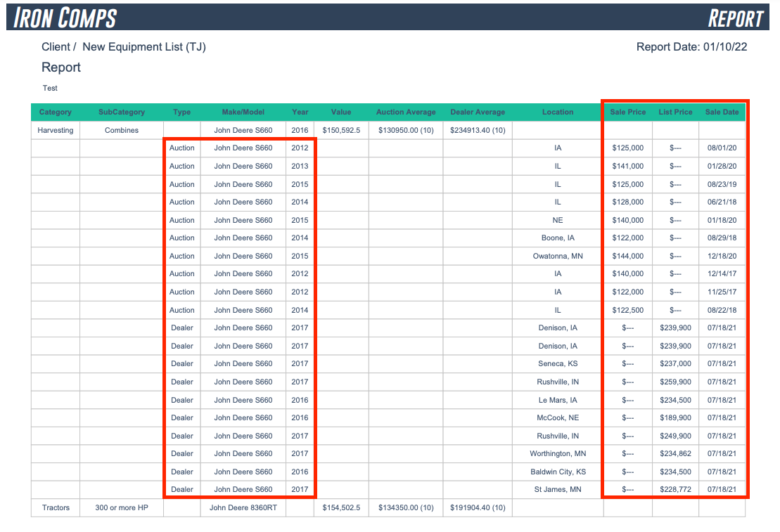The height and width of the screenshot is (532, 780).
Task: Click the sale date 08/23/19
Action: pyautogui.click(x=722, y=184)
